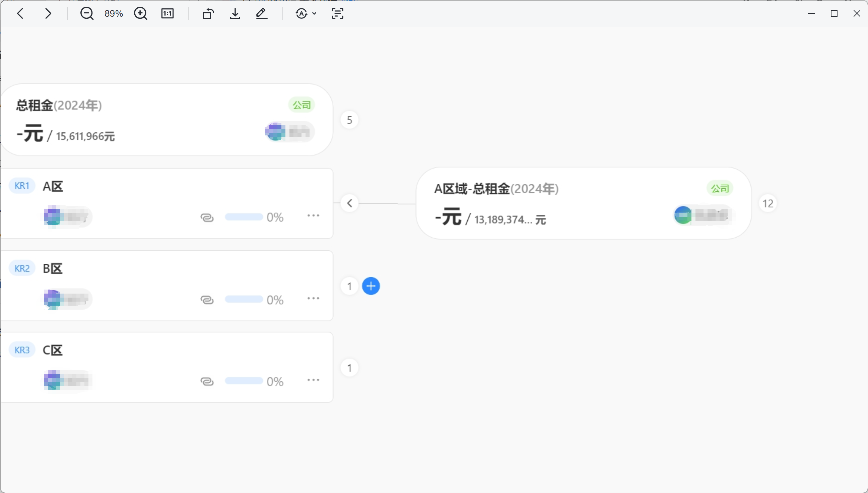Click the 公司 tag on 总租金 card
Viewport: 868px width, 493px height.
pos(302,105)
